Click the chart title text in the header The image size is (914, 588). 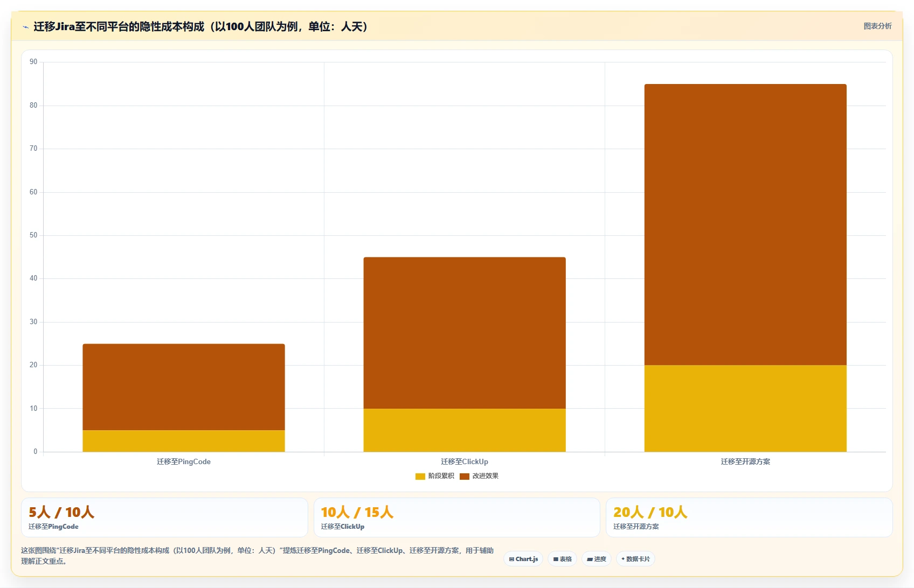pyautogui.click(x=200, y=26)
